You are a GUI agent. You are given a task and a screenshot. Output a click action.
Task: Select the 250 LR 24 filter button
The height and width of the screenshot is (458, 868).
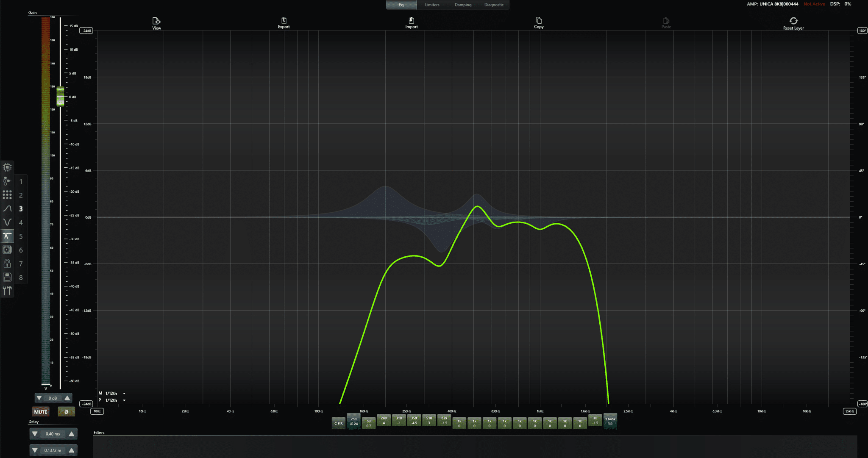point(353,421)
